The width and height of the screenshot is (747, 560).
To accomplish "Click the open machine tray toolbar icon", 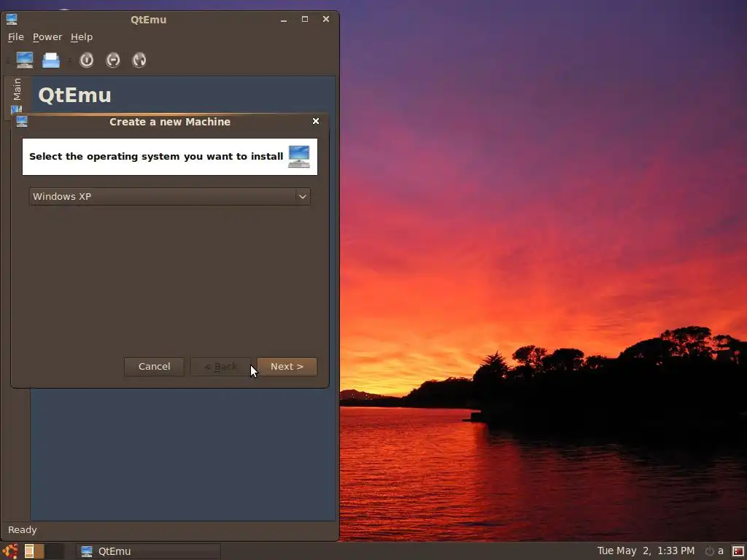I will coord(51,60).
